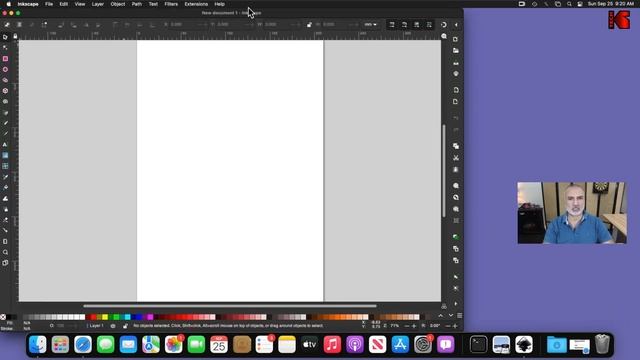The height and width of the screenshot is (360, 640).
Task: Open Safari from the Dock
Action: tap(83, 344)
